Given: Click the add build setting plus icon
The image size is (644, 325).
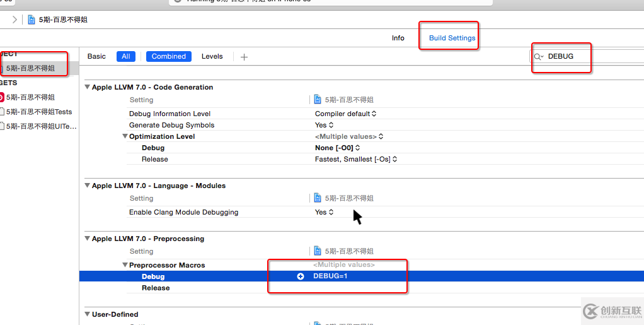Looking at the screenshot, I should click(244, 57).
